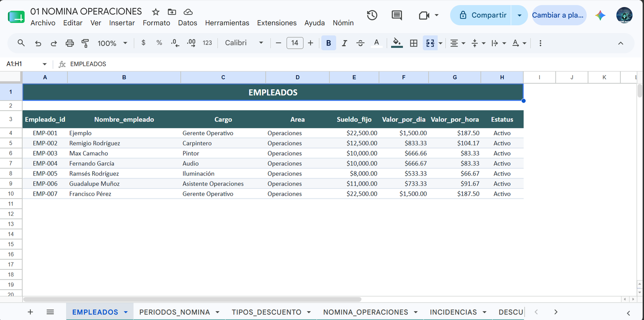Open the Archivo menu
The height and width of the screenshot is (320, 644).
click(43, 23)
